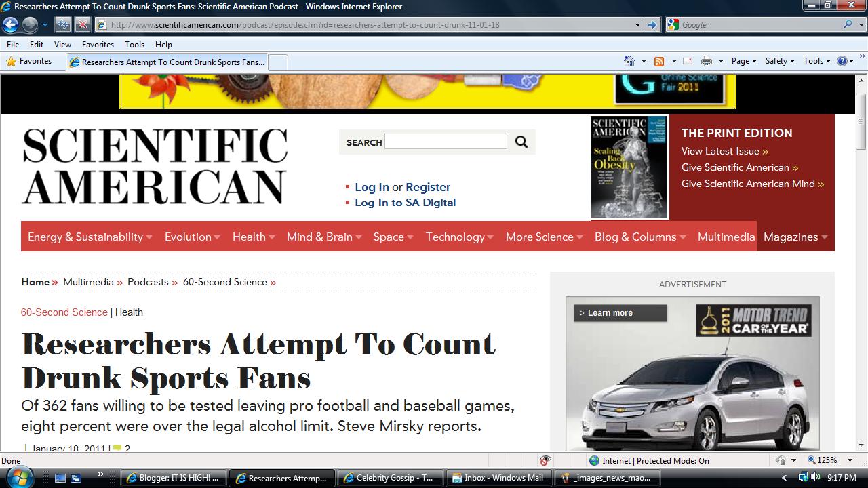Open Favorites with the star icon
Viewport: 868px width, 488px height.
[x=11, y=61]
